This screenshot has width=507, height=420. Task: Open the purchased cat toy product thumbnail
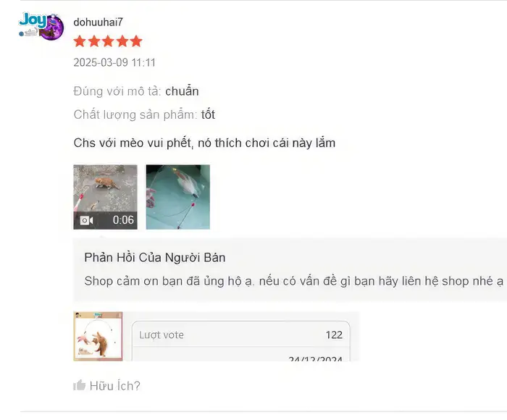pyautogui.click(x=98, y=336)
